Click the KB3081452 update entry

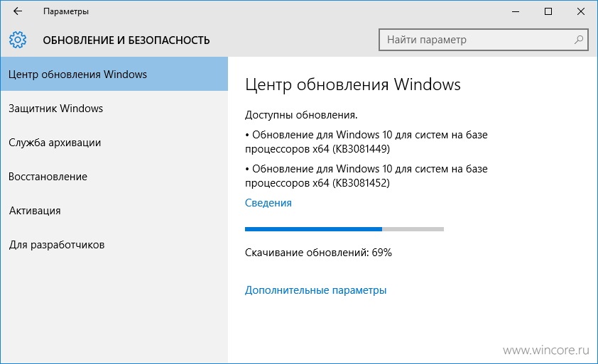pyautogui.click(x=366, y=176)
